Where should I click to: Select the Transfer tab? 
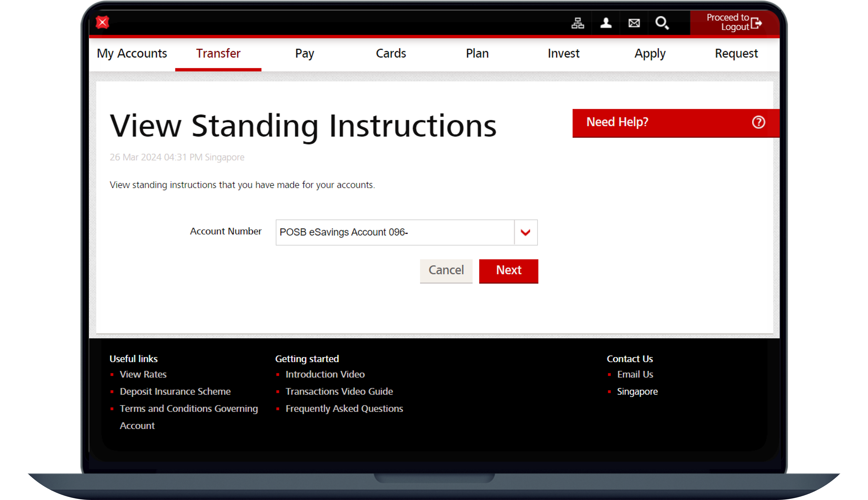point(218,54)
